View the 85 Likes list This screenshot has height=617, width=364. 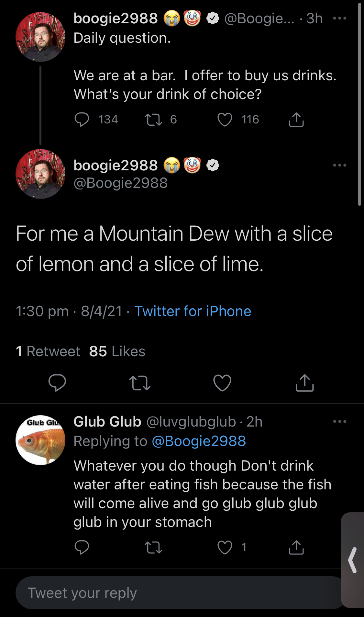point(117,351)
